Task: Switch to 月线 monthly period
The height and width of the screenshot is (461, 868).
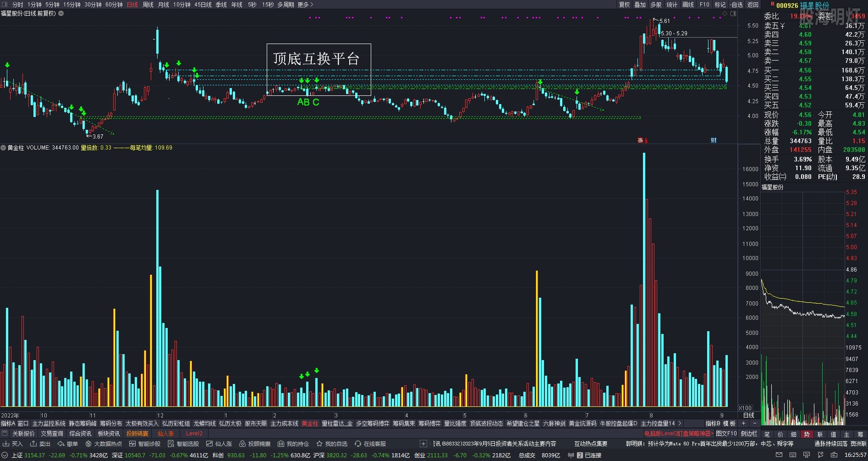Action: point(163,5)
